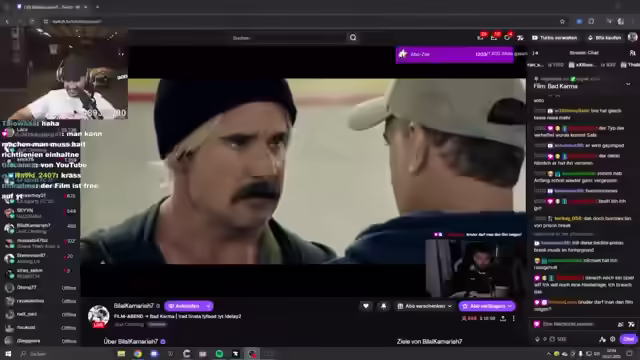Click the browser address bar
Screen dimensions: 640x360
coord(302,21)
